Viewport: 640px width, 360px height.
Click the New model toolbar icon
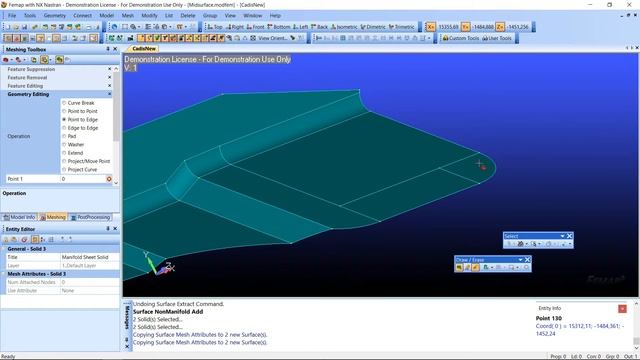click(7, 27)
